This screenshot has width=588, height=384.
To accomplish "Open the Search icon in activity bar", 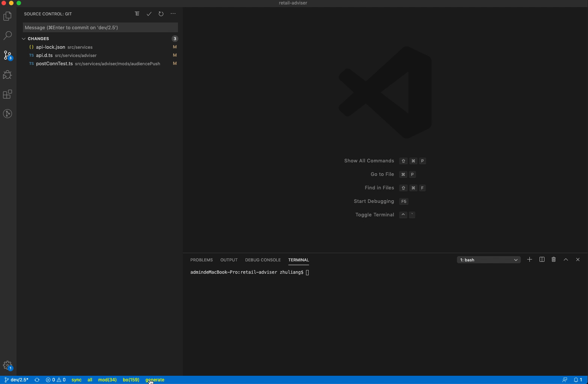I will (x=8, y=35).
